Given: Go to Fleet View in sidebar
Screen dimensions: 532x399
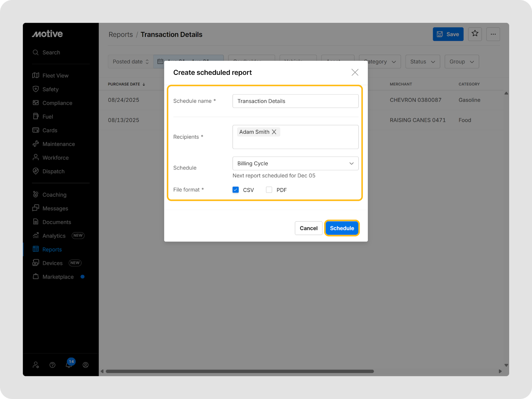Looking at the screenshot, I should click(55, 75).
